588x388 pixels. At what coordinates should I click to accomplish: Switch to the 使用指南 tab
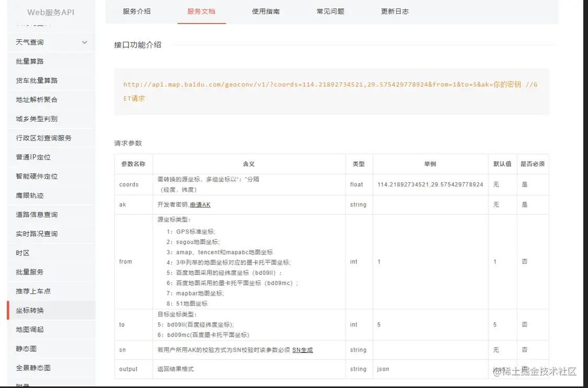(x=266, y=11)
